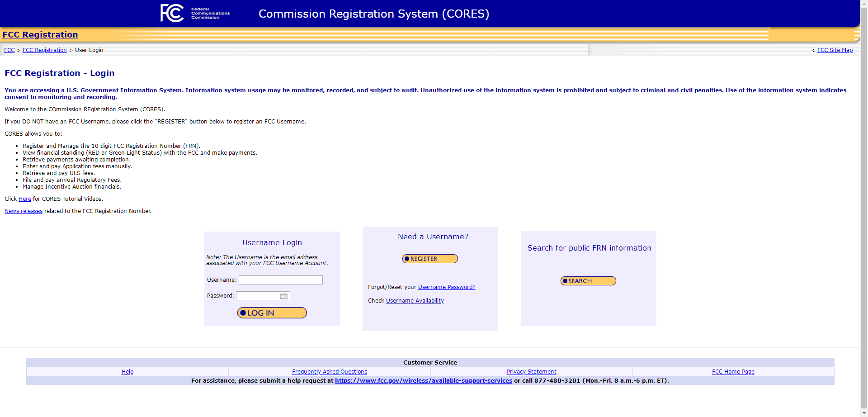Open Frequently Asked Questions link
868x417 pixels.
[x=329, y=372]
